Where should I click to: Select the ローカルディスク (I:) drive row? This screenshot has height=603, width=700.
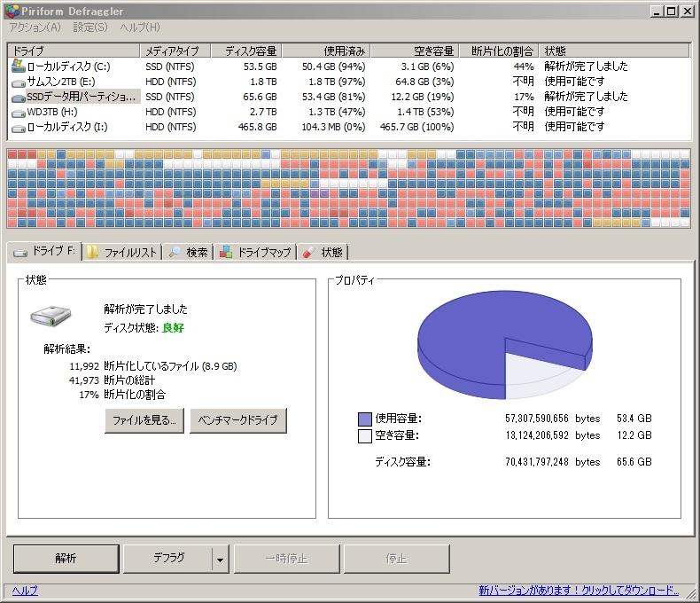[349, 128]
